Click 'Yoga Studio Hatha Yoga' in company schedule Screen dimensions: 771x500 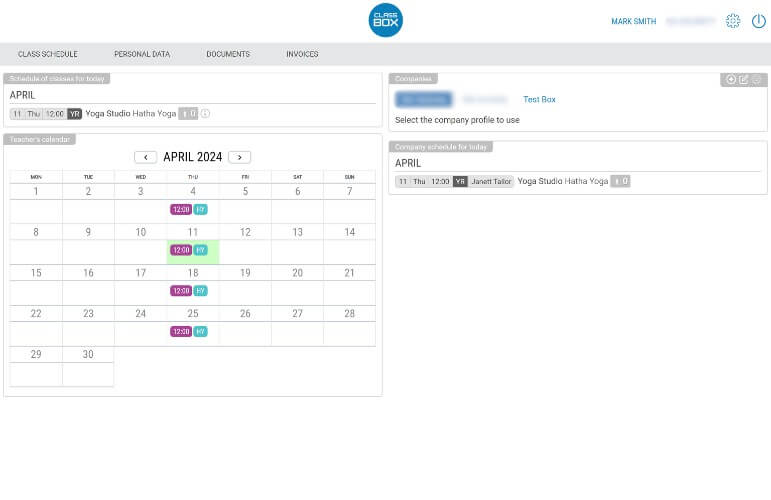[563, 181]
